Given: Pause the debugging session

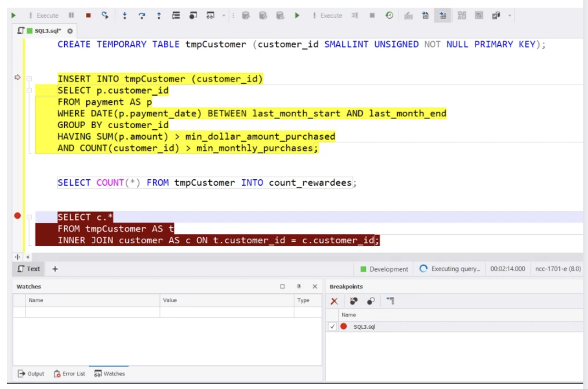Looking at the screenshot, I should tap(71, 16).
